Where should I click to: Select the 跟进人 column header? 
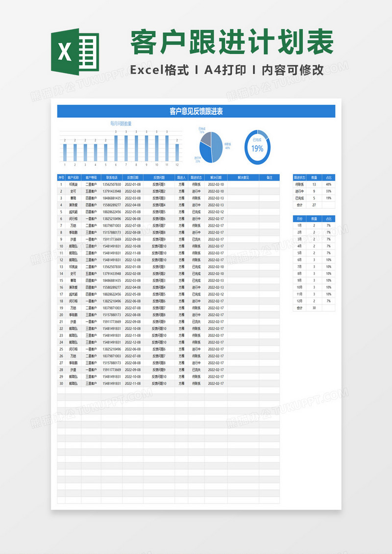point(181,177)
